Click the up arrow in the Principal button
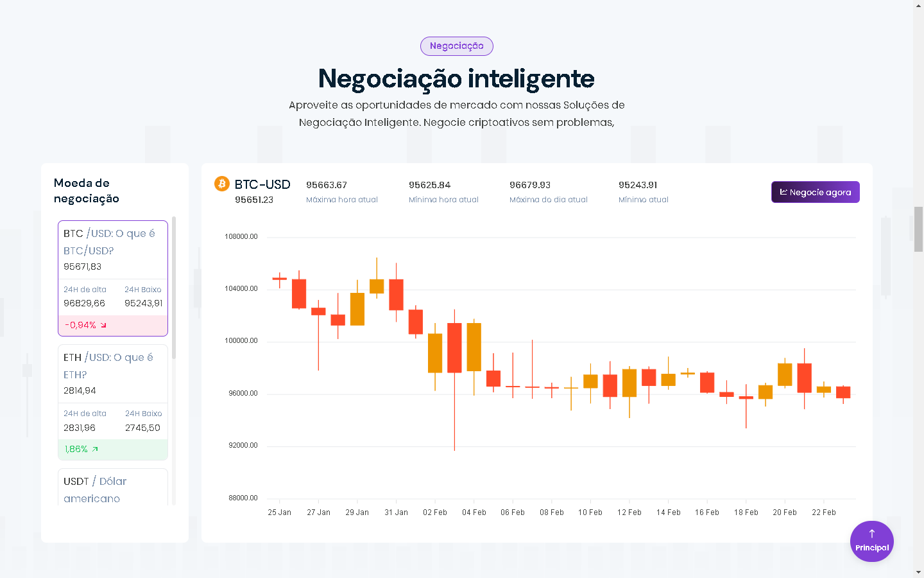Viewport: 924px width, 578px height. [872, 534]
